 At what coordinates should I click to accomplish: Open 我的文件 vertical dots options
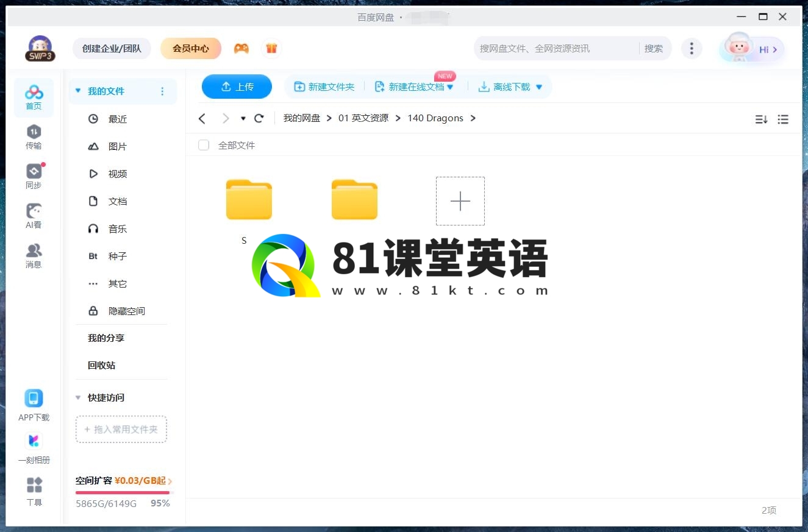click(162, 91)
